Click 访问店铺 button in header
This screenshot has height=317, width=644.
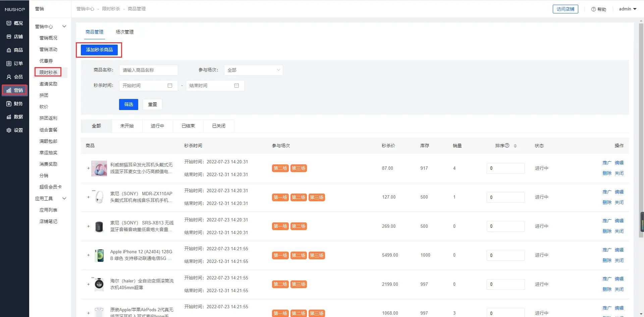point(565,9)
